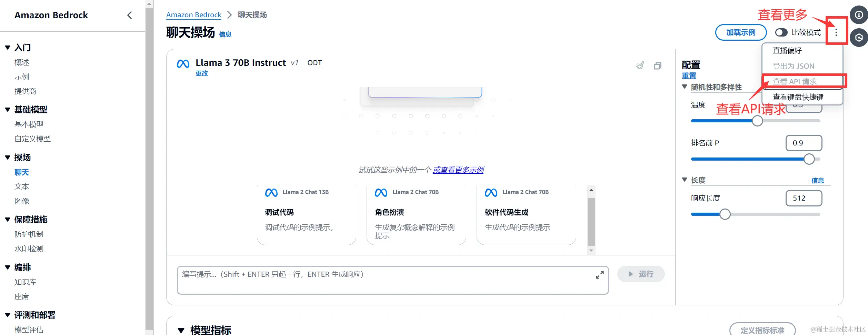This screenshot has height=335, width=868.
Task: Open 或查看更多示例 link
Action: point(458,170)
